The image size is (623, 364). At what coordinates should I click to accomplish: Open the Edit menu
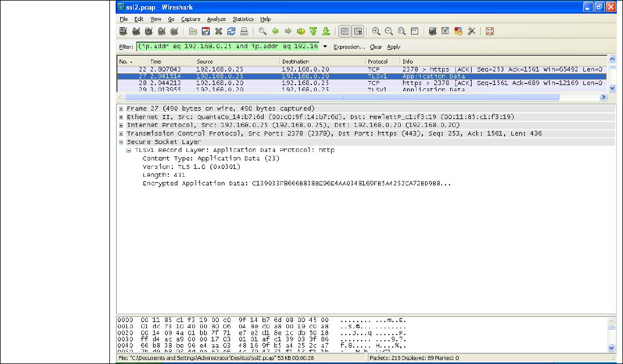139,19
